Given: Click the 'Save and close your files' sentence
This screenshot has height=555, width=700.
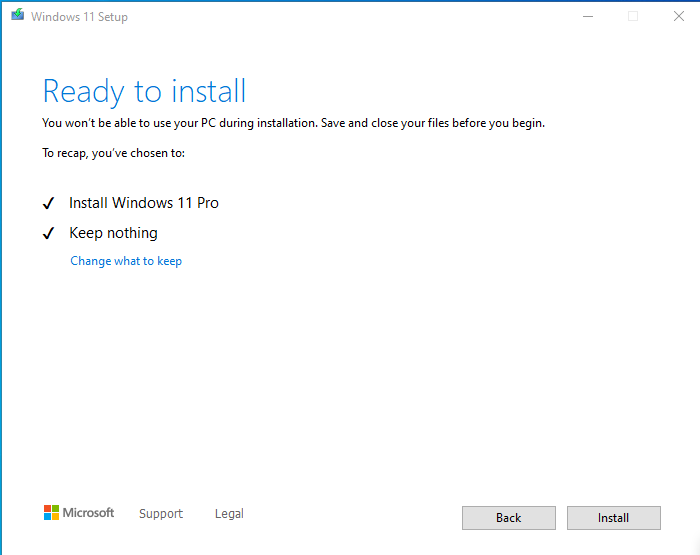Looking at the screenshot, I should [x=433, y=123].
